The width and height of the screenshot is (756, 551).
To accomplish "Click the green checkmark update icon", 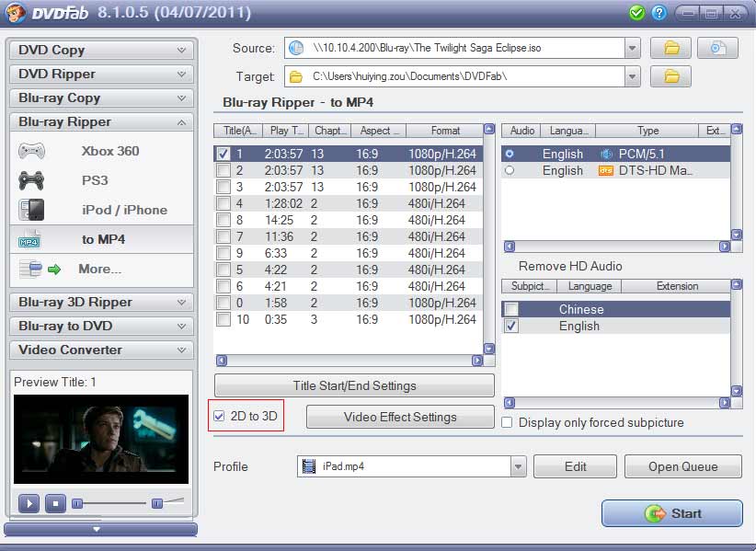I will [x=637, y=13].
